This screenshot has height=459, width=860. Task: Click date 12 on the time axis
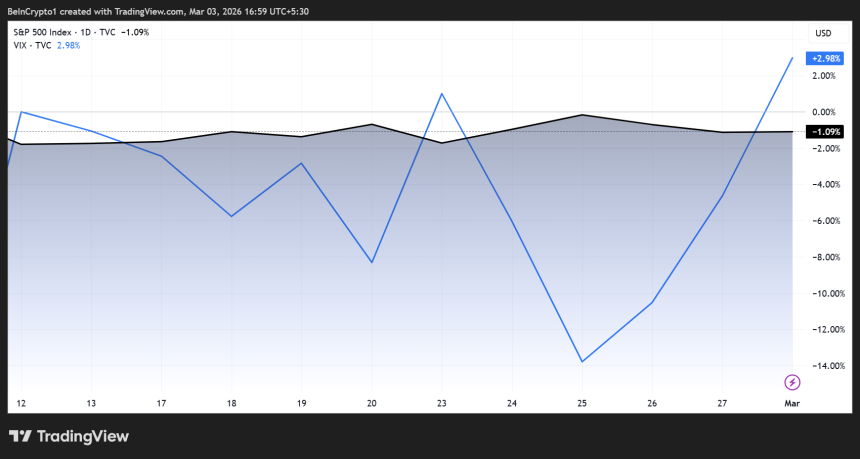pyautogui.click(x=22, y=403)
